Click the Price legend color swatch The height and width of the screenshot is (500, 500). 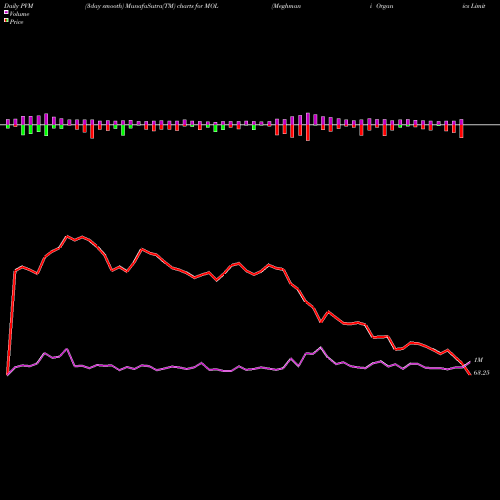[x=6, y=21]
